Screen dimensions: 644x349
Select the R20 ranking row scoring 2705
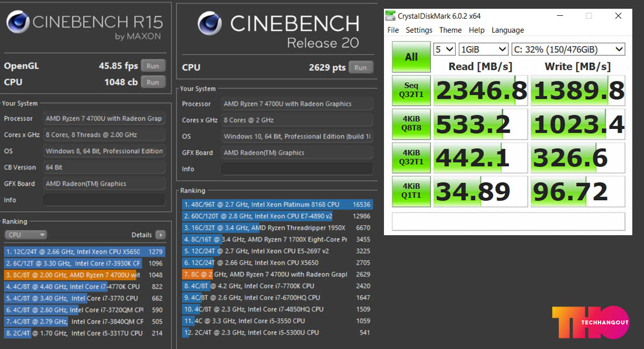pos(278,263)
